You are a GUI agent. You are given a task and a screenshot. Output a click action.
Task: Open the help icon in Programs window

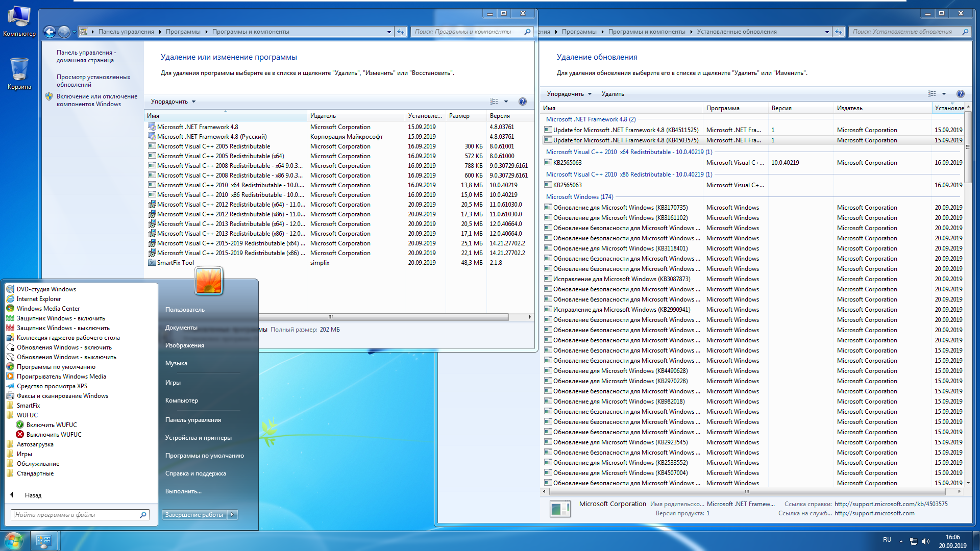point(522,102)
